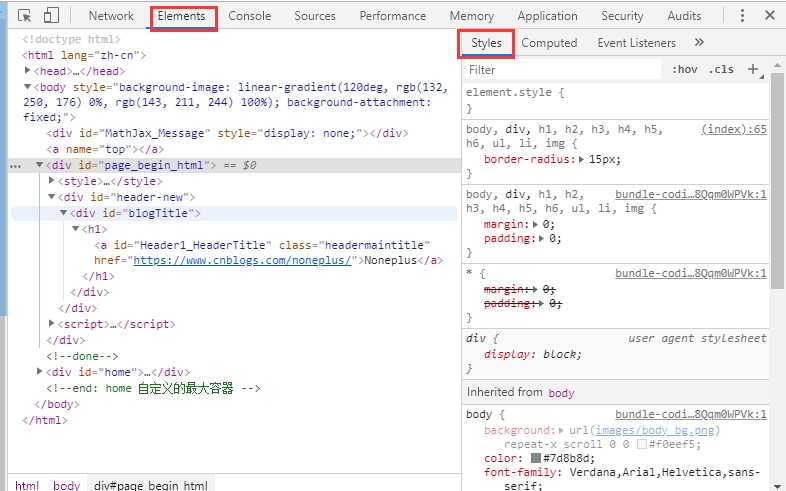
Task: Open the Application tab
Action: click(x=547, y=16)
